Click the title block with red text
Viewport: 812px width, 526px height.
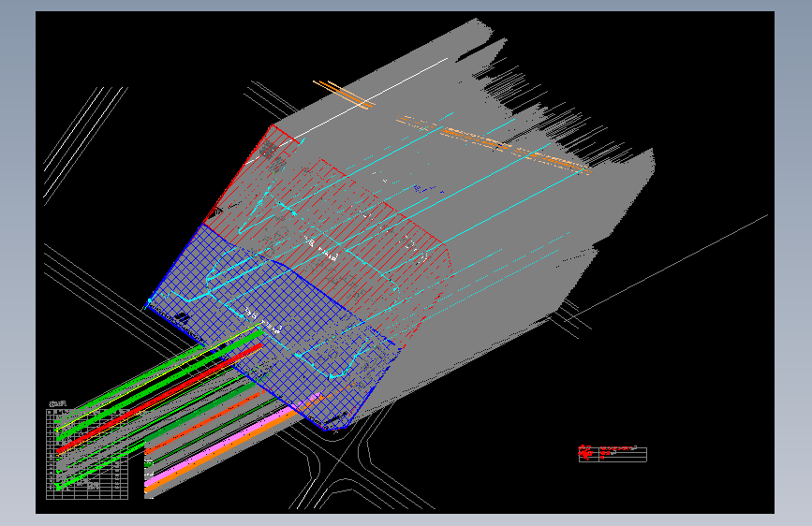pyautogui.click(x=613, y=454)
